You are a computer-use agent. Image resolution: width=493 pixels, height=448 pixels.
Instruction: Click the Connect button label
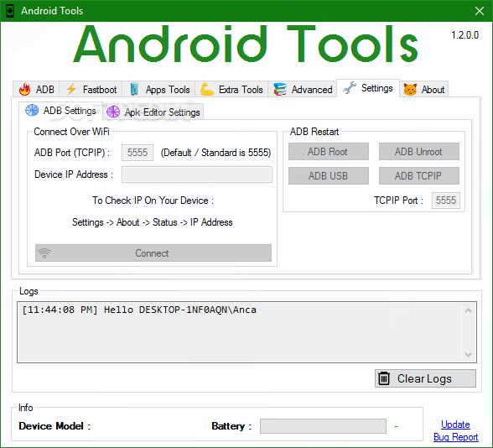152,253
